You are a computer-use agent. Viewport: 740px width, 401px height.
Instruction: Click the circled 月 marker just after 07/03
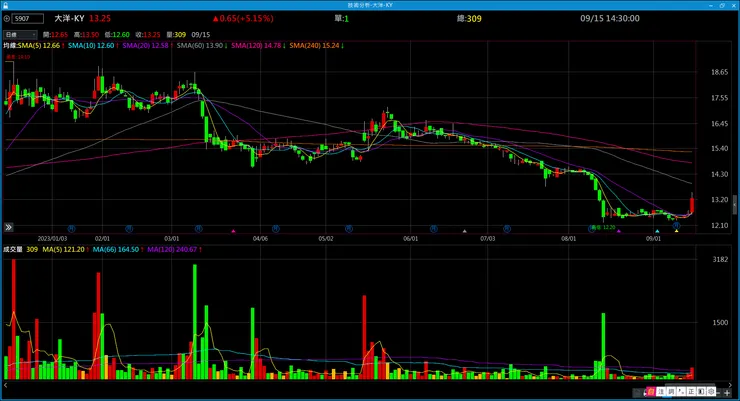(x=506, y=229)
